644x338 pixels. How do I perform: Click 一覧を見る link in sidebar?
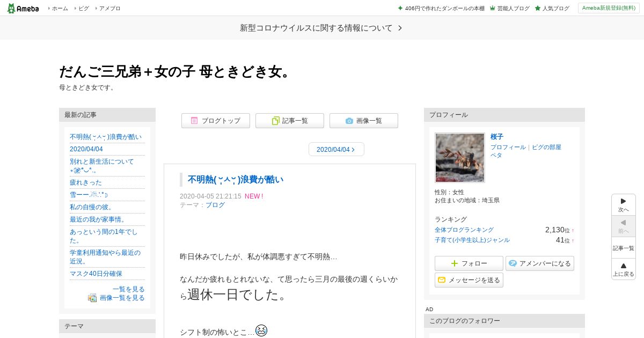(x=129, y=289)
